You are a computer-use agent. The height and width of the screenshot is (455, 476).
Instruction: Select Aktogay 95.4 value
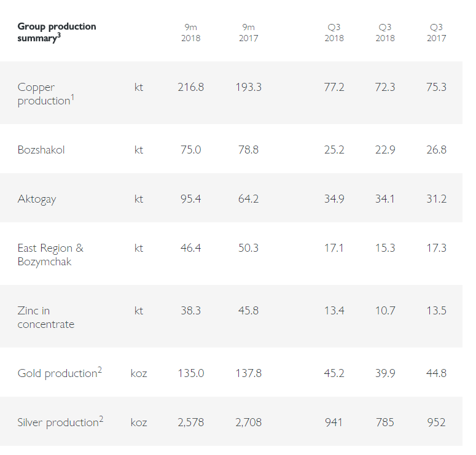tap(190, 199)
